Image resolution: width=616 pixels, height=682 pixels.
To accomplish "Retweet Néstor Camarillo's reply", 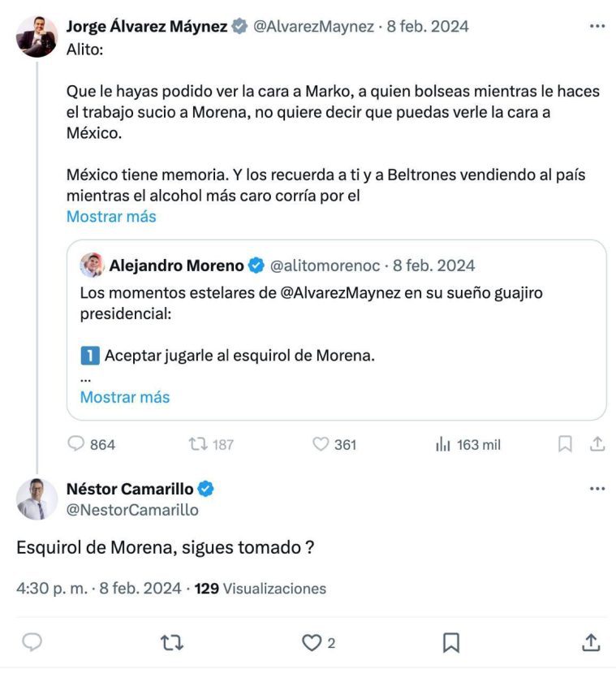I will 171,642.
